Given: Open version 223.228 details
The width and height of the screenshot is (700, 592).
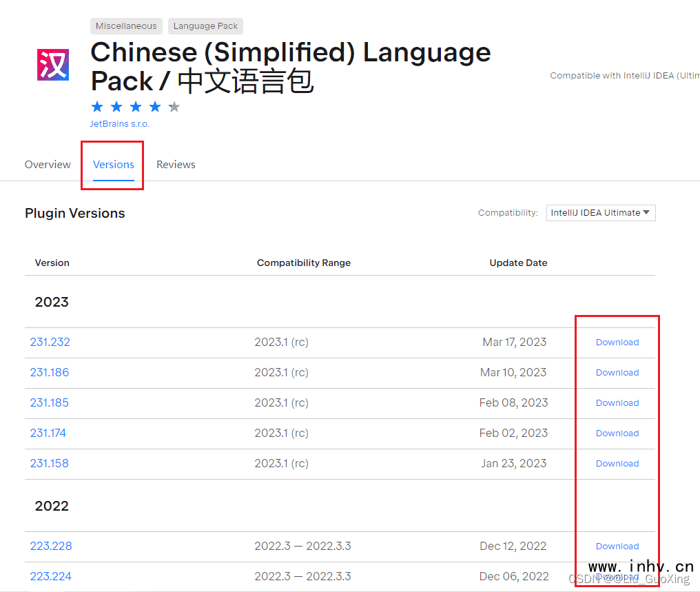Looking at the screenshot, I should click(51, 546).
